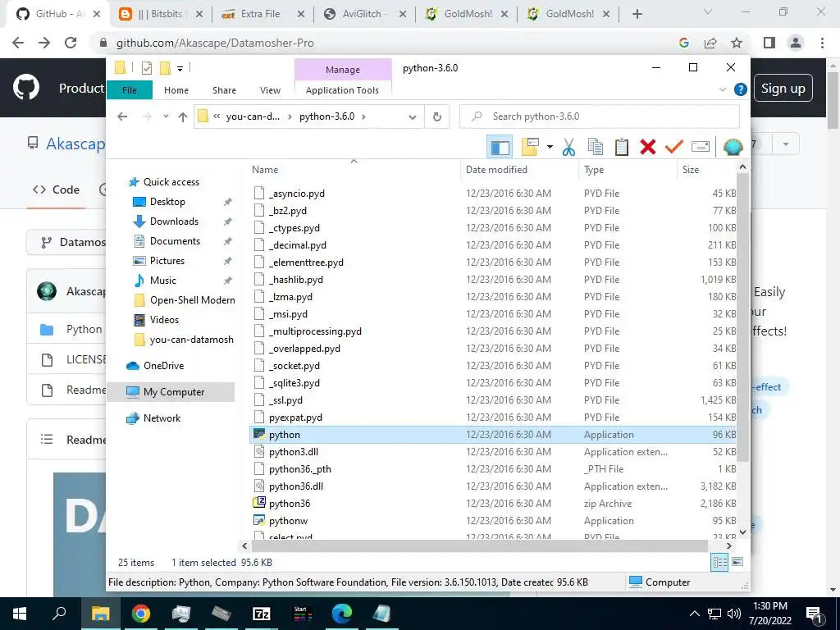Click the Chrome share page icon

pyautogui.click(x=710, y=43)
